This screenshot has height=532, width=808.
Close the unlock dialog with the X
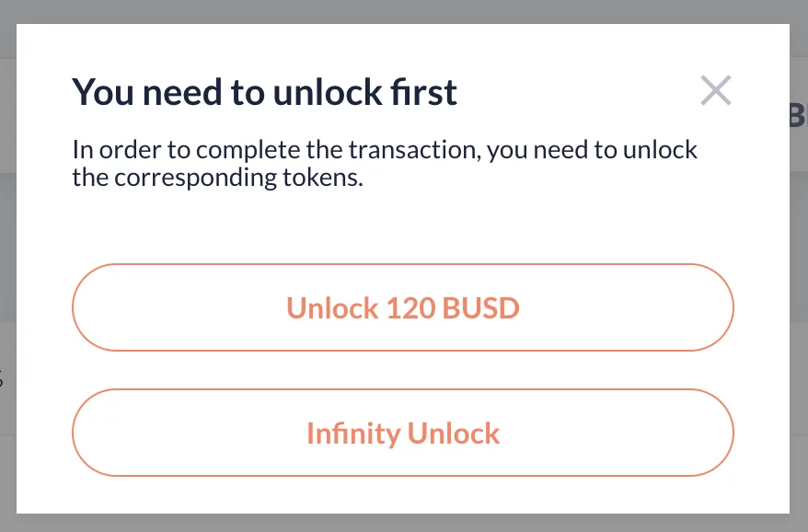tap(715, 91)
